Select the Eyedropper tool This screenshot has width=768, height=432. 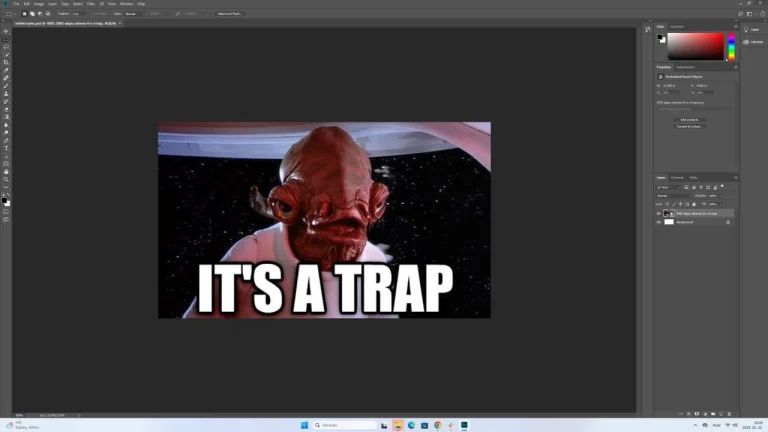[x=6, y=70]
